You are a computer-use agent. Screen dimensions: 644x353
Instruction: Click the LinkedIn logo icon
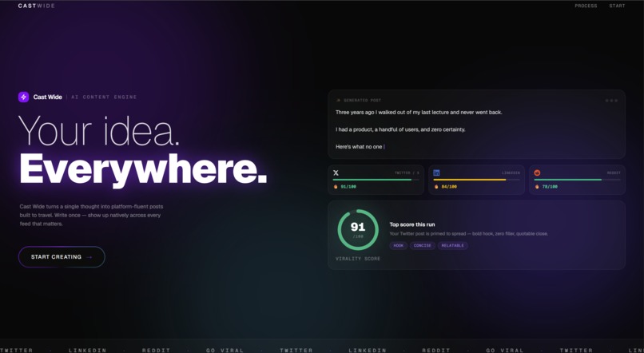[436, 173]
